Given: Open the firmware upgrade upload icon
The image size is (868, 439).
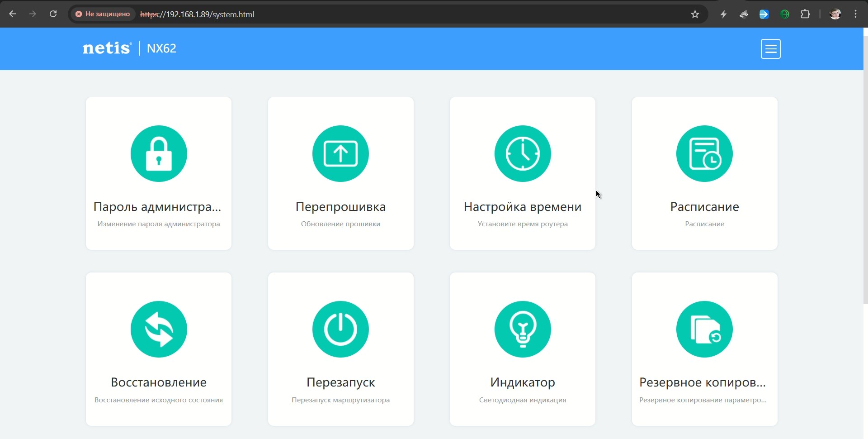Looking at the screenshot, I should (x=340, y=153).
